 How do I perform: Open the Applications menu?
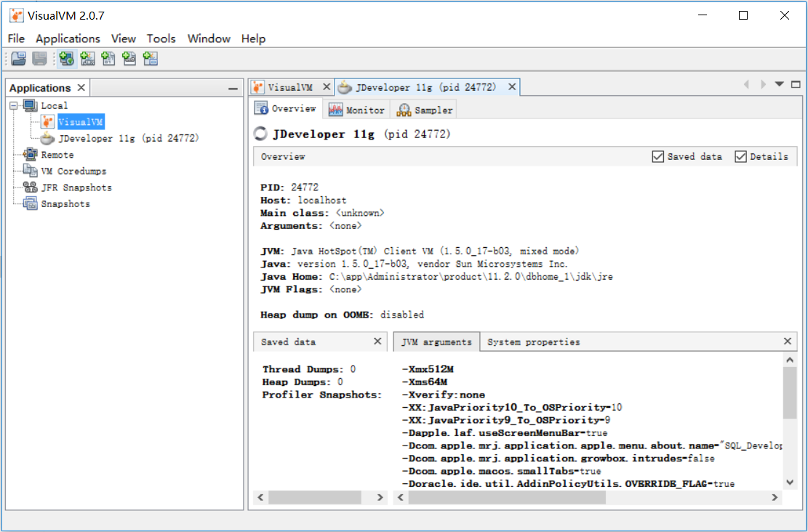pos(68,39)
